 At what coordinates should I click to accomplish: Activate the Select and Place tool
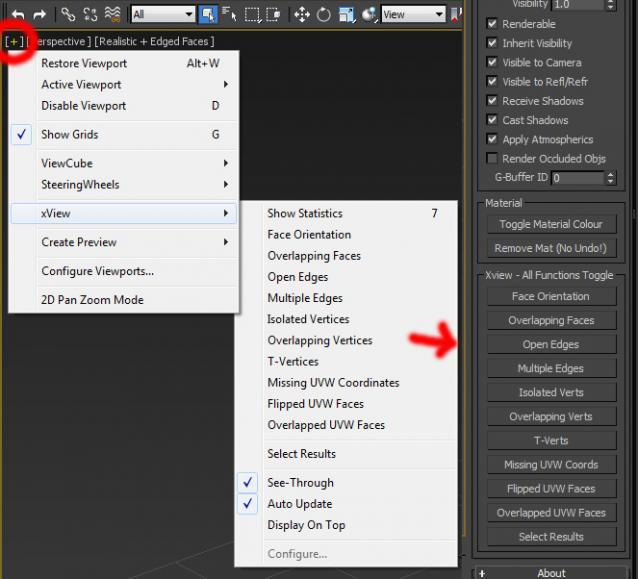point(369,15)
